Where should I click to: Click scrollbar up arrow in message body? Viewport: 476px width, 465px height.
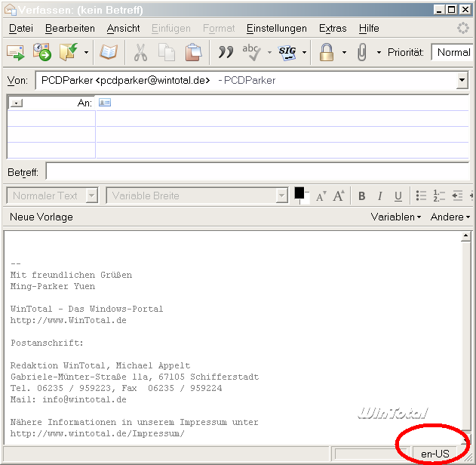[465, 236]
